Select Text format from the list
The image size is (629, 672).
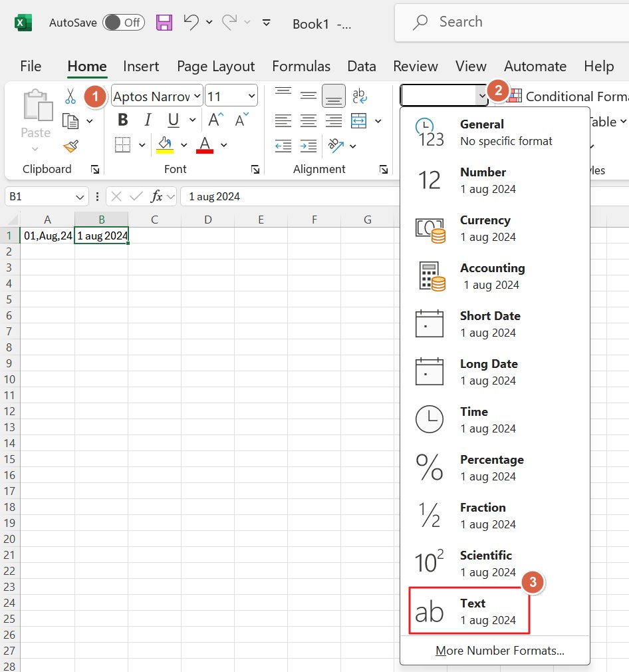click(469, 611)
